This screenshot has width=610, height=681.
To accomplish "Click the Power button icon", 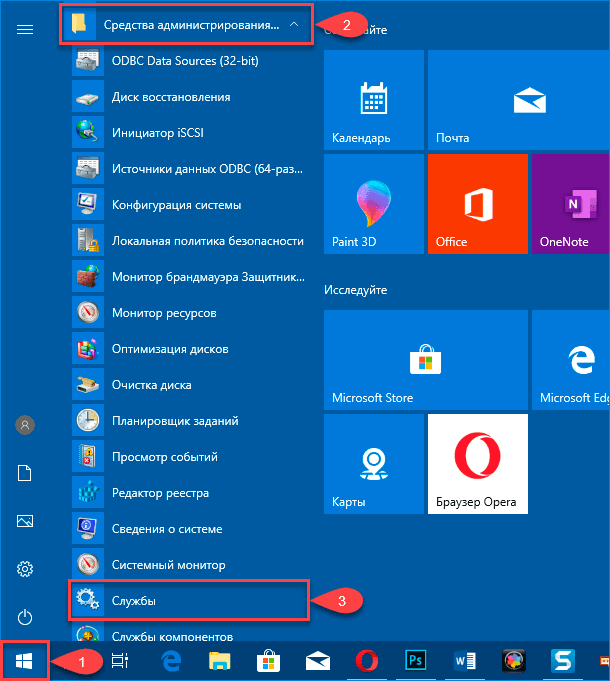I will tap(25, 617).
